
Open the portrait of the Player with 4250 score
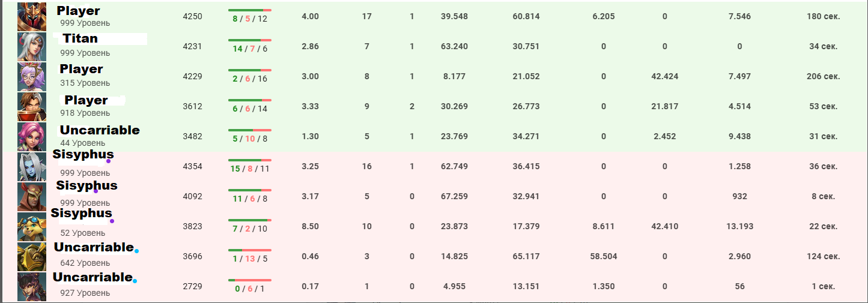tap(32, 16)
